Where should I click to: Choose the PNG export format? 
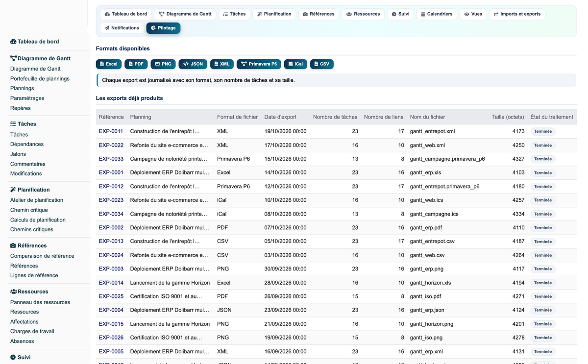pos(163,64)
